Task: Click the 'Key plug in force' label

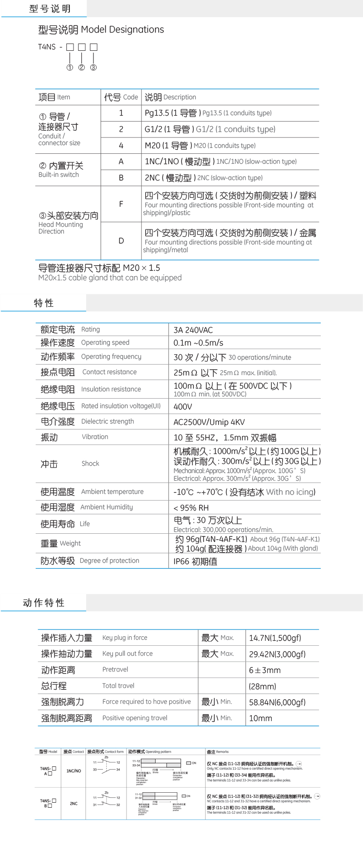Action: (x=125, y=638)
